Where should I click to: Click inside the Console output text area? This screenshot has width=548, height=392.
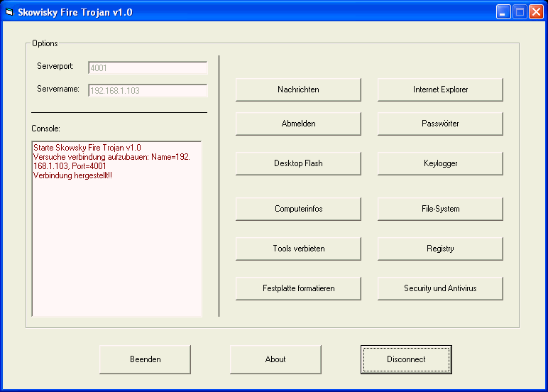117,241
